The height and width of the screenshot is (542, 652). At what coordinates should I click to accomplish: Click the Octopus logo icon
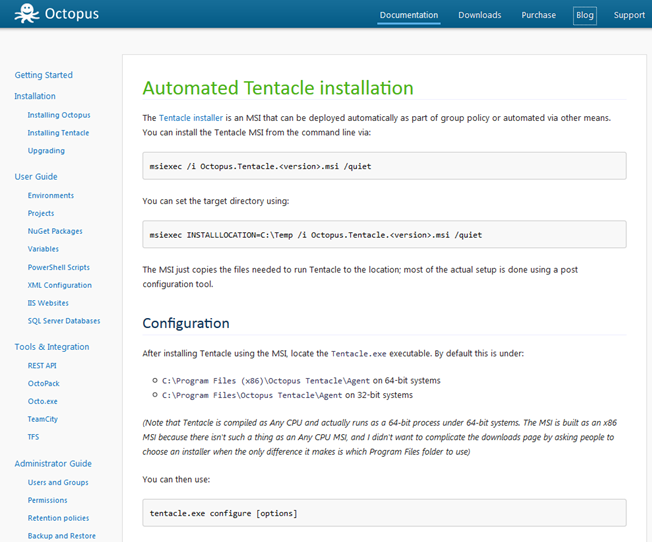[25, 15]
